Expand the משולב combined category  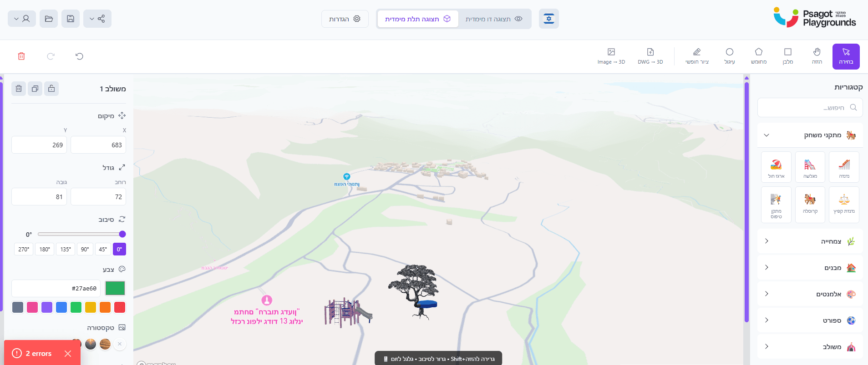(x=810, y=347)
